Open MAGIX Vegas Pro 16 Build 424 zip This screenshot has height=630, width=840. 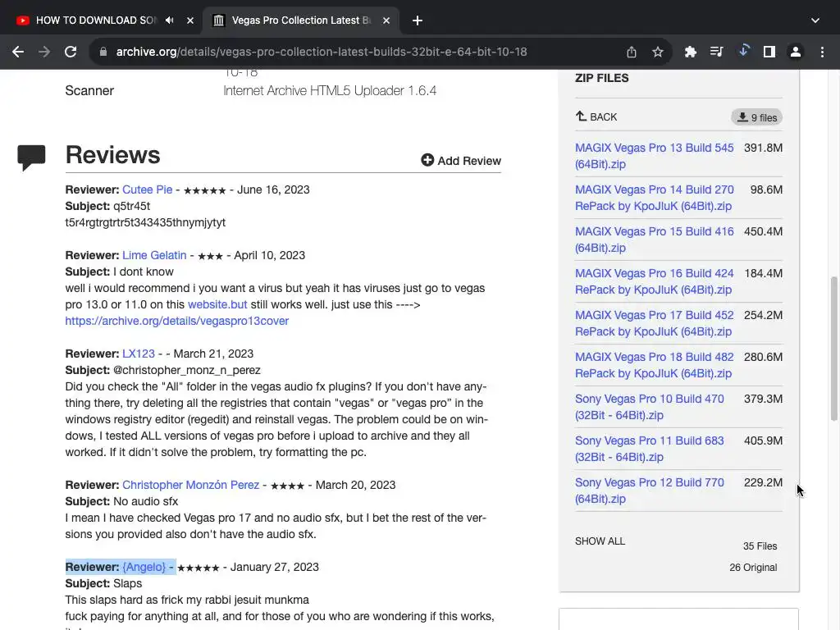tap(654, 281)
